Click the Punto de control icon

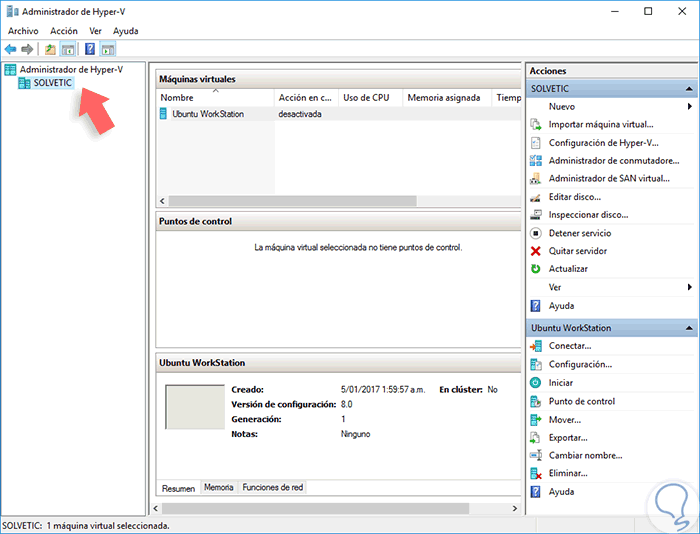coord(536,401)
